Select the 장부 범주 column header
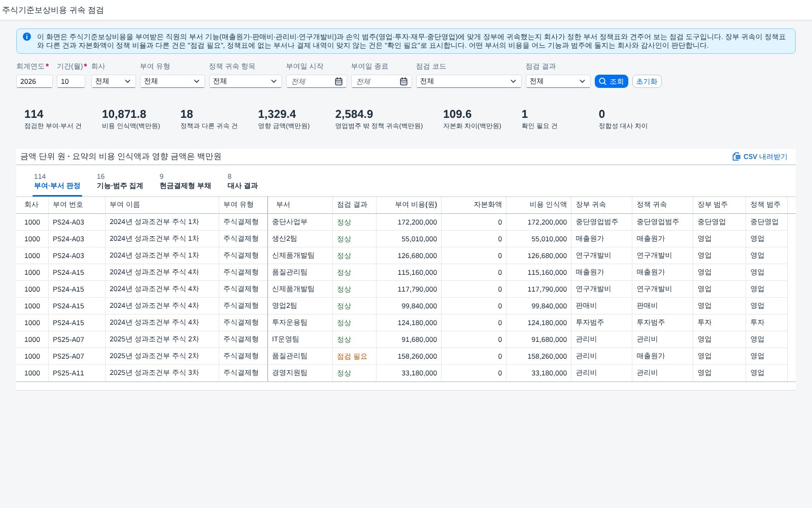The width and height of the screenshot is (812, 508). click(x=720, y=205)
